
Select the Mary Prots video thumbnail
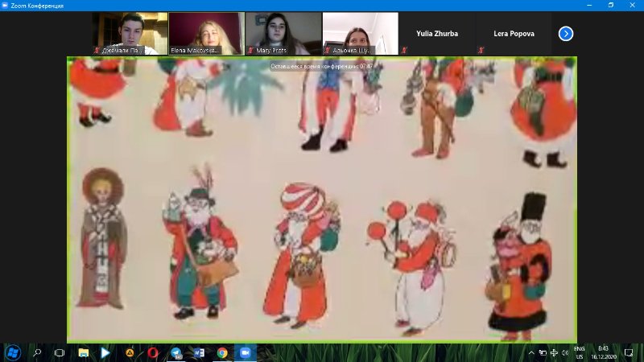pyautogui.click(x=283, y=33)
